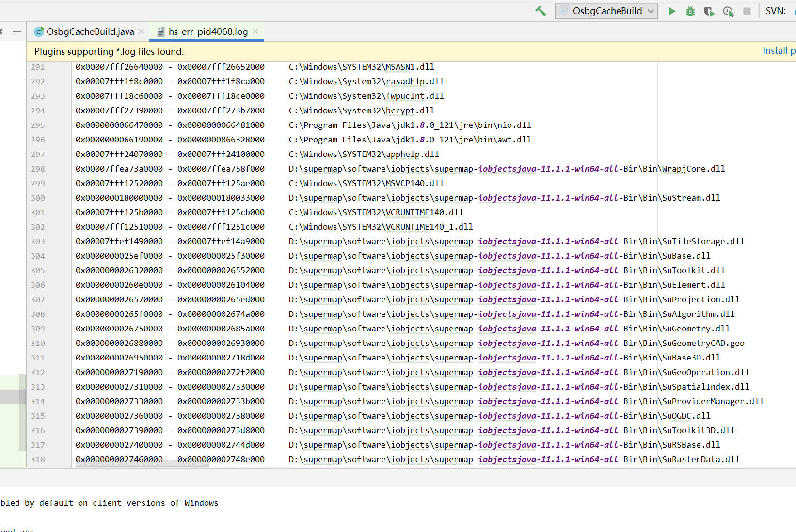Click the SuAlgorithm.dll path entry
This screenshot has width=796, height=532.
point(511,314)
